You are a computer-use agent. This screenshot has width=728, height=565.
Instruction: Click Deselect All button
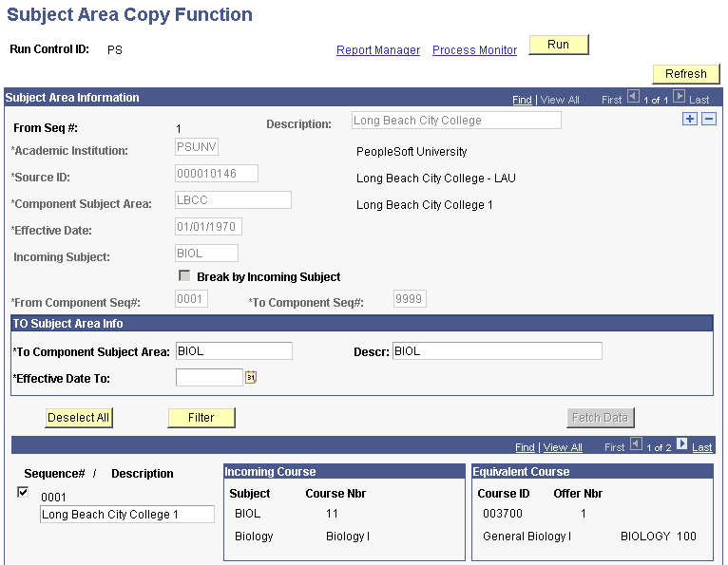79,418
